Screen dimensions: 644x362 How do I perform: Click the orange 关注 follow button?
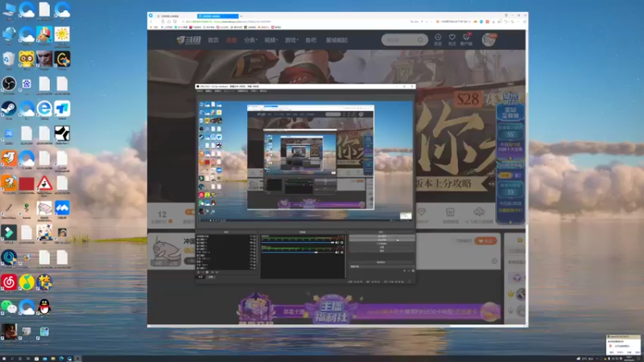pos(485,241)
